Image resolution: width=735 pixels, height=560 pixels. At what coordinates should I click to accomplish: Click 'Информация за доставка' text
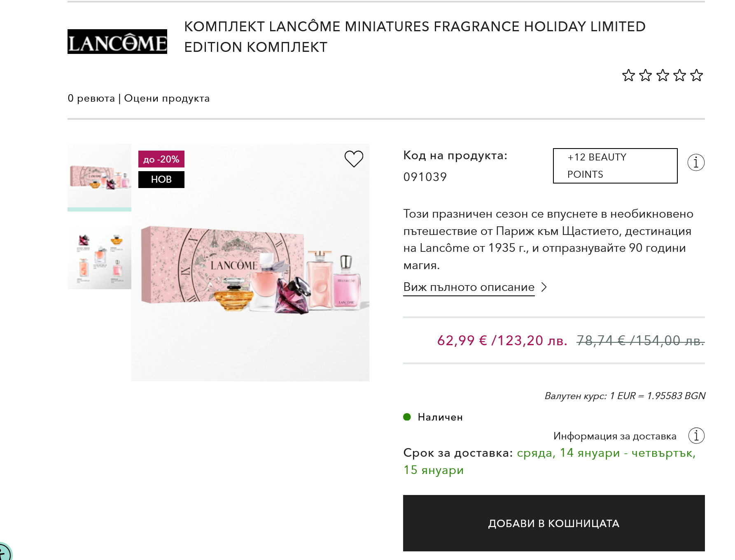pyautogui.click(x=614, y=436)
